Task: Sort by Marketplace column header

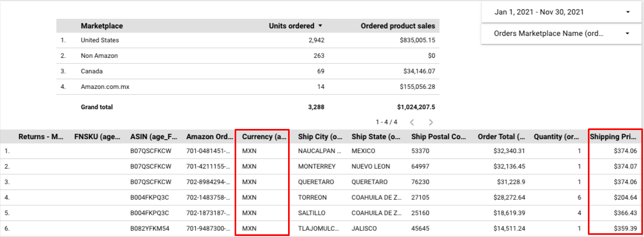Action: click(102, 26)
